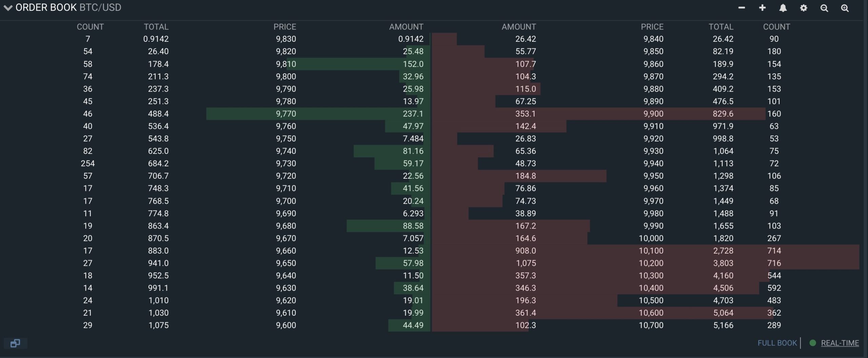Open the Full Book link
This screenshot has width=868, height=358.
777,343
